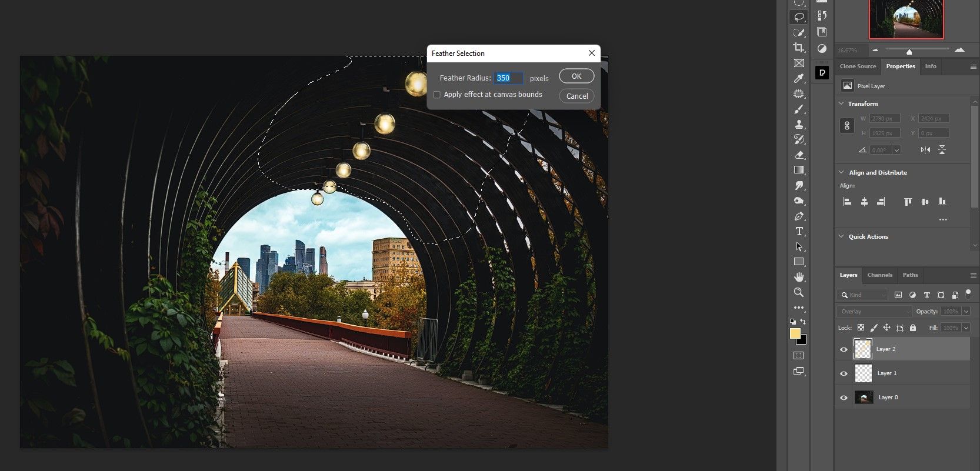
Task: Align left edges
Action: click(848, 202)
